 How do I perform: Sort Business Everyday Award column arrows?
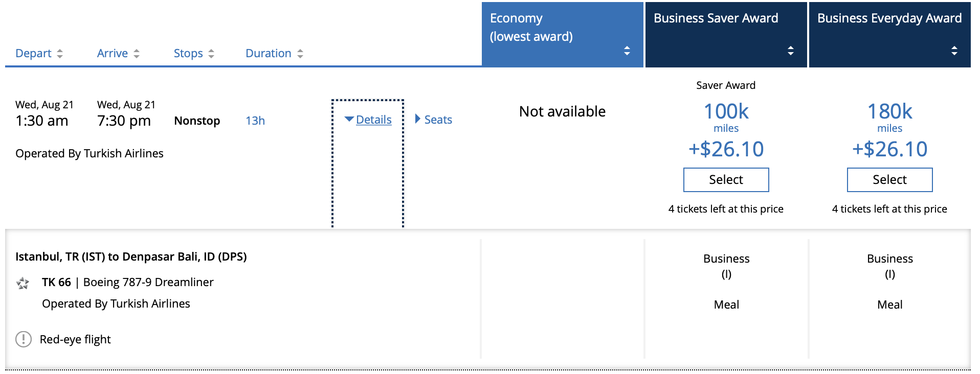pyautogui.click(x=954, y=51)
